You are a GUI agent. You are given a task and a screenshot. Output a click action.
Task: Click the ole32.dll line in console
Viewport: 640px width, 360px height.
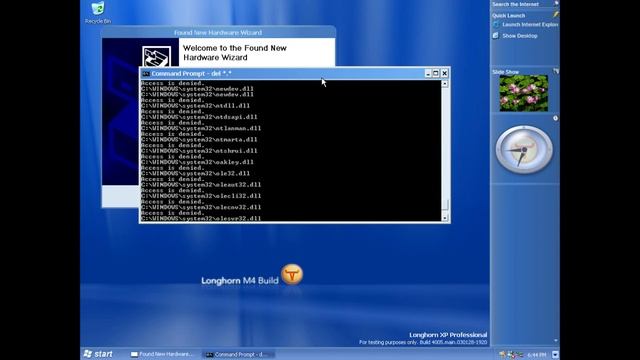coord(196,173)
